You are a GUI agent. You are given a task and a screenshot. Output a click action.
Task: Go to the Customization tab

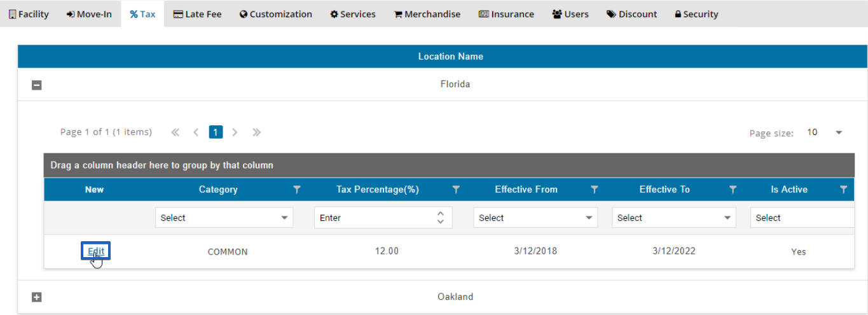[x=275, y=14]
